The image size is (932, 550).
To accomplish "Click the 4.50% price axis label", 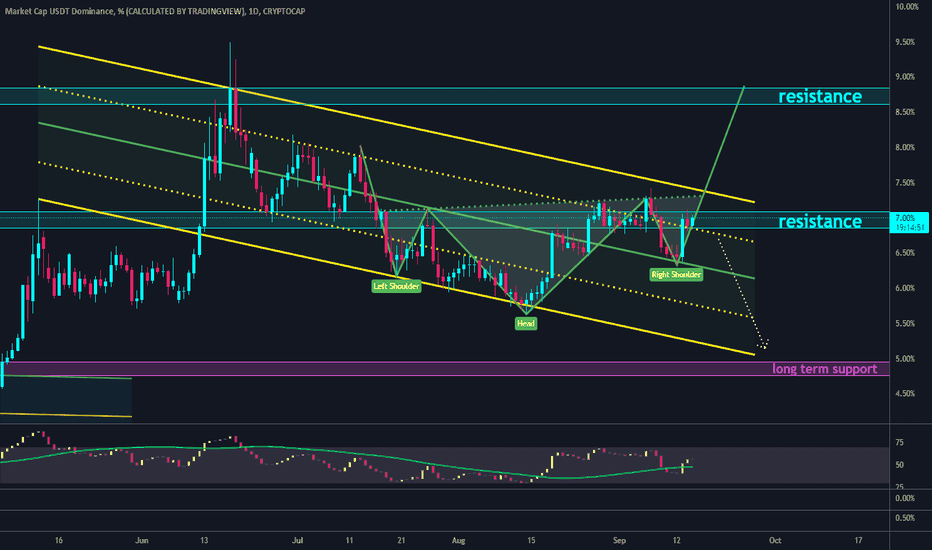I will [906, 394].
